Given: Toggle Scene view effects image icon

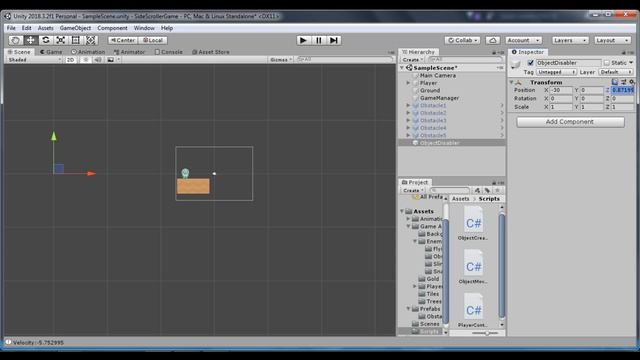Looking at the screenshot, I should point(111,60).
